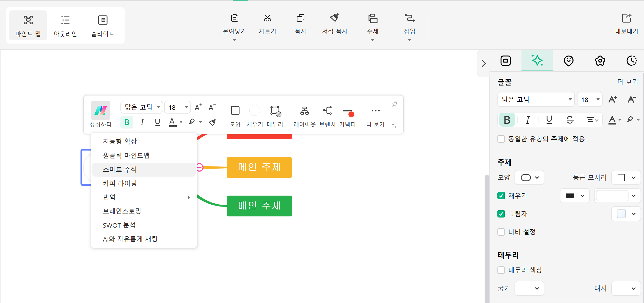Open border thickness (굵기) dropdown
This screenshot has height=303, width=644.
click(x=529, y=288)
